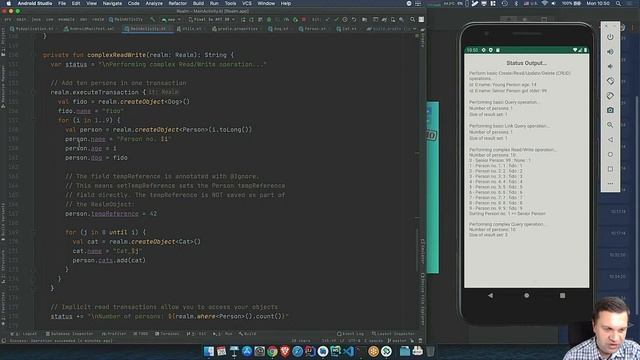Viewport: 640px width, 360px height.
Task: Tap the phone's on-screen home button
Action: [x=527, y=295]
